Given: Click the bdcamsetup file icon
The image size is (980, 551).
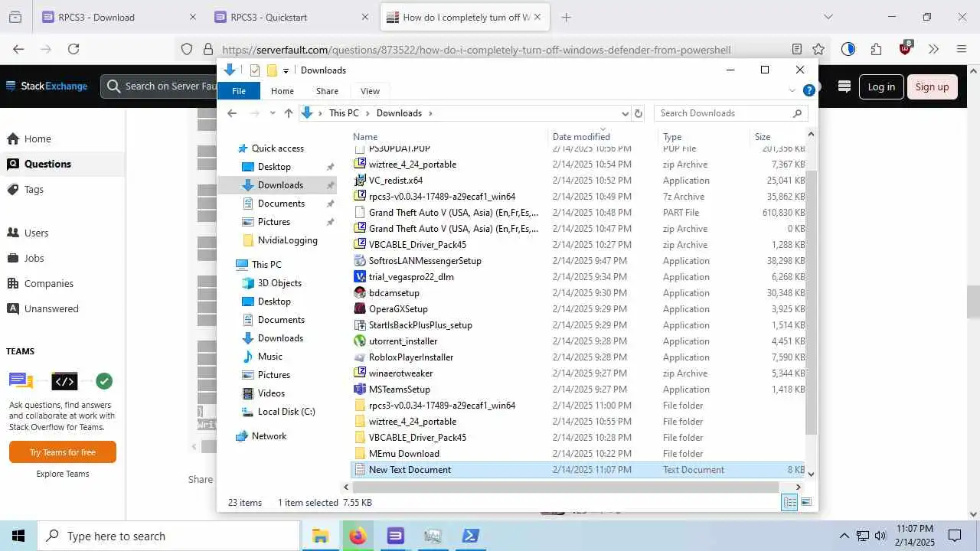Looking at the screenshot, I should pos(360,293).
